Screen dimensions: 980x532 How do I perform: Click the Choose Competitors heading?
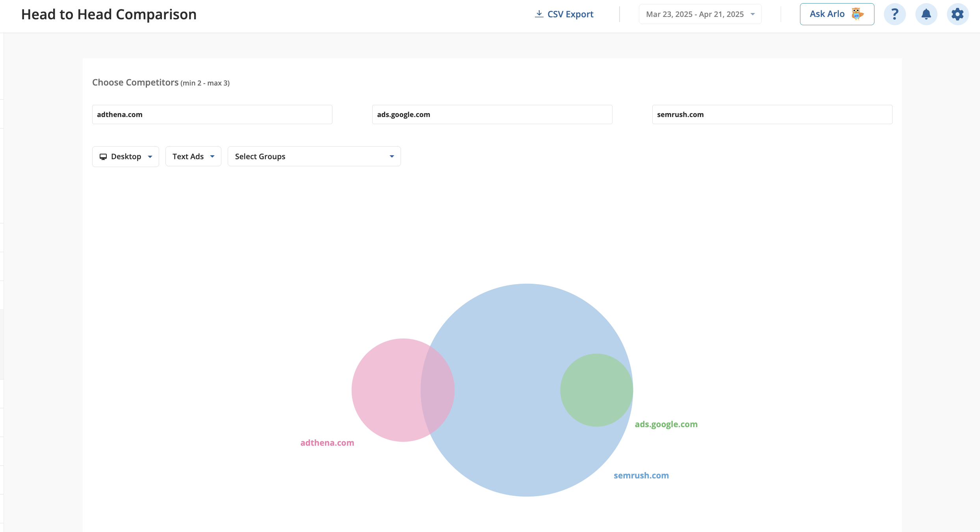pyautogui.click(x=135, y=82)
